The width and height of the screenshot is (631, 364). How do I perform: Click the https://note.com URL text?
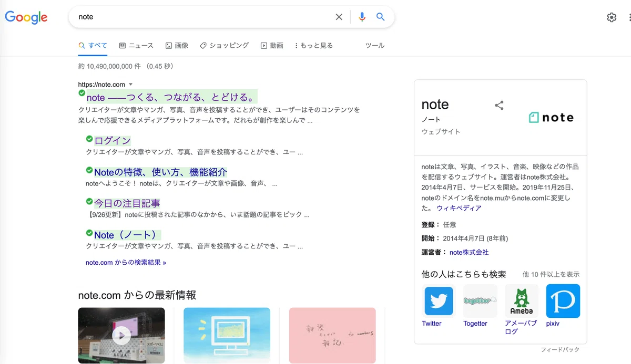101,85
